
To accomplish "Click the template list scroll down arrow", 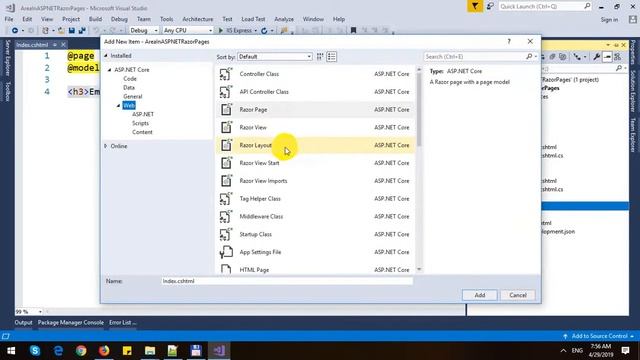I will coord(419,269).
